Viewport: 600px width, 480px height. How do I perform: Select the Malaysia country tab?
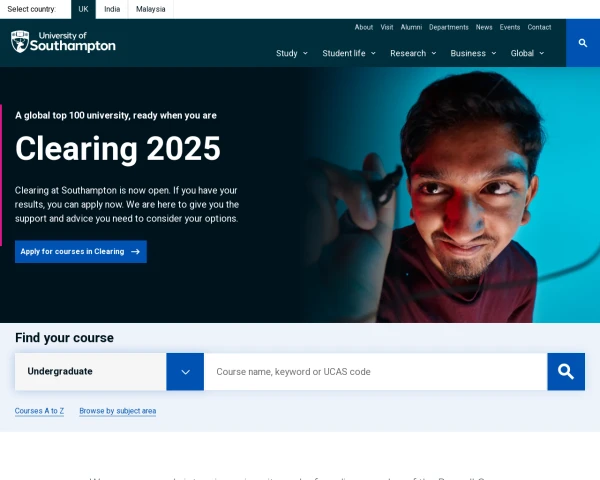151,9
